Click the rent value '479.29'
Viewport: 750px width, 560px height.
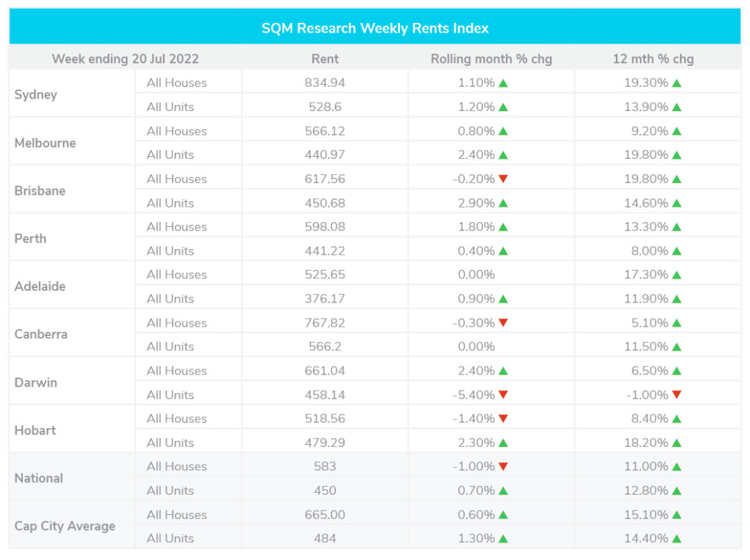point(325,443)
